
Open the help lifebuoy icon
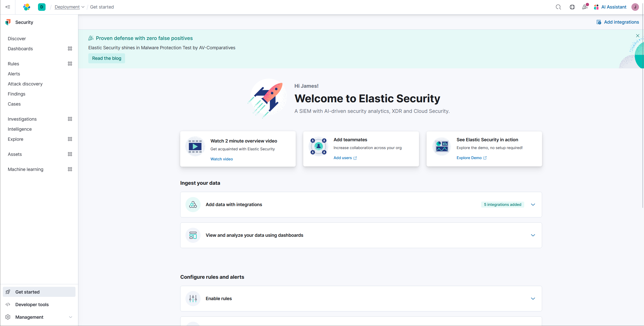coord(572,7)
